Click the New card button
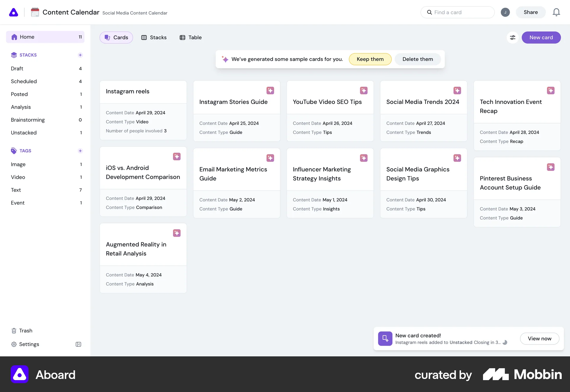Image resolution: width=570 pixels, height=392 pixels. tap(541, 37)
